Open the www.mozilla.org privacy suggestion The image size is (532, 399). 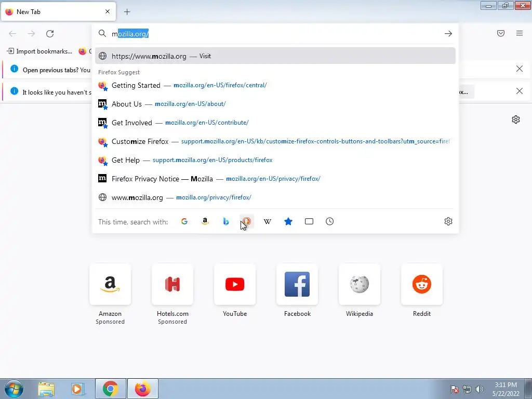tap(275, 197)
